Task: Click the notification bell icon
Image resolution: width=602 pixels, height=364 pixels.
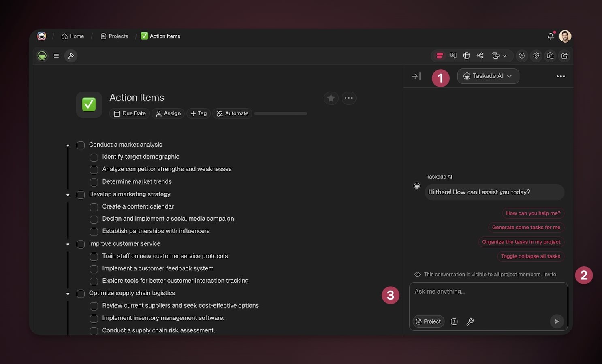Action: point(550,36)
